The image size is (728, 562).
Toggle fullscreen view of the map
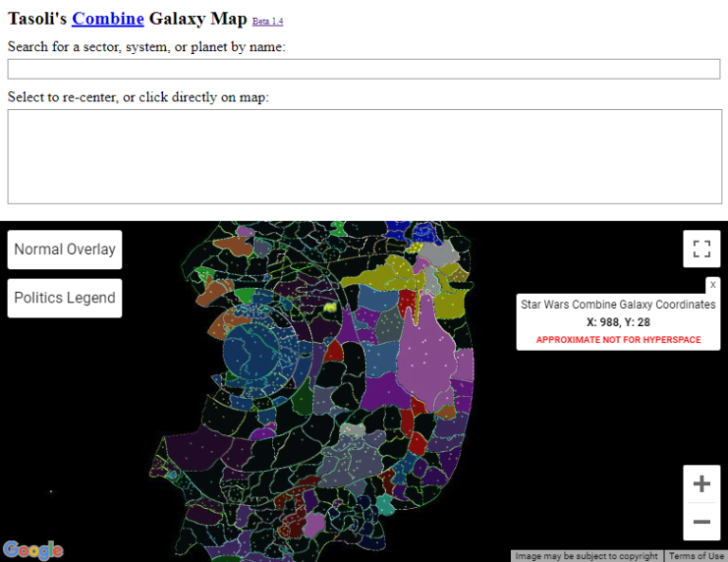tap(701, 249)
